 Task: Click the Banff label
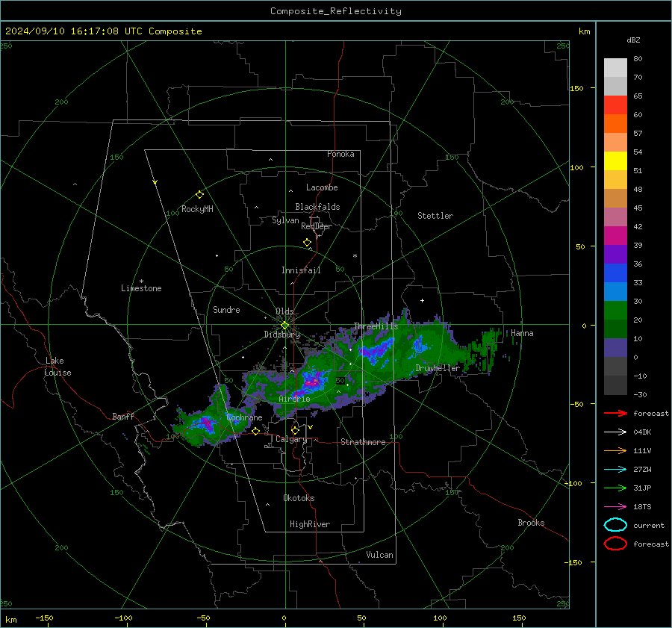coord(123,417)
